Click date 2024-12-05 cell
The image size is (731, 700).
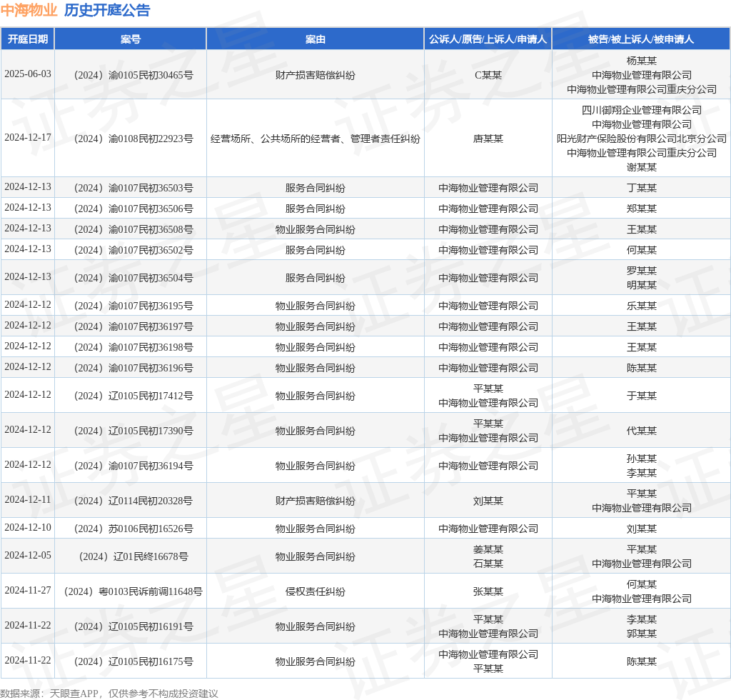28,556
